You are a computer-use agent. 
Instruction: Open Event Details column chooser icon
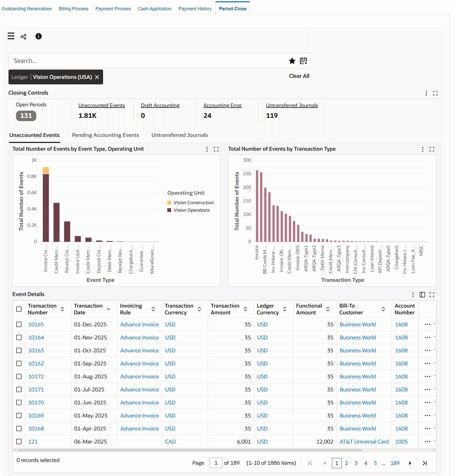click(x=422, y=295)
